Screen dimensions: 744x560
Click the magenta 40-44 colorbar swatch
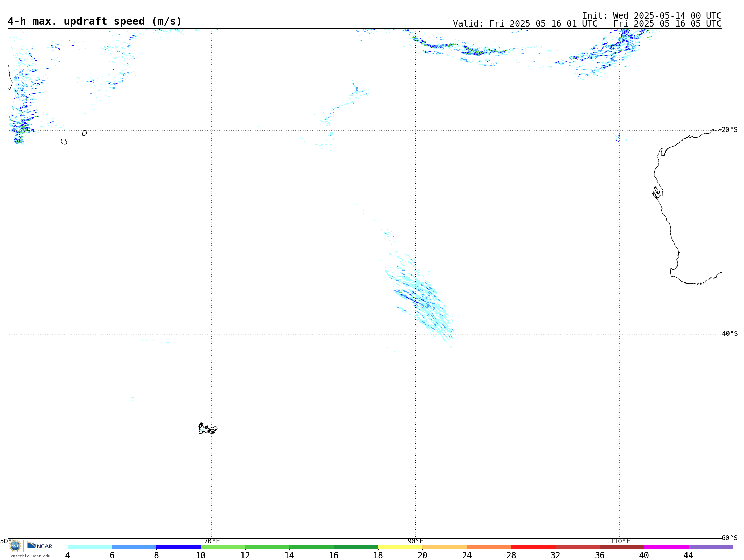pos(666,547)
